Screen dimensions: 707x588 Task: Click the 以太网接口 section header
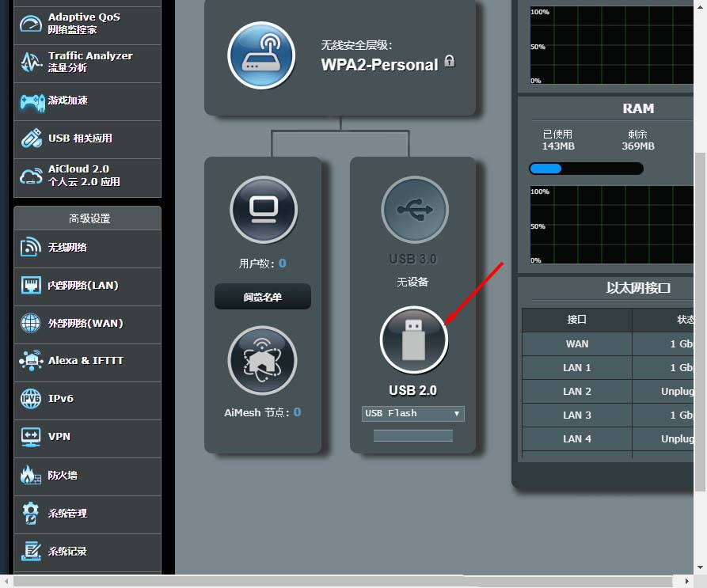tap(638, 288)
